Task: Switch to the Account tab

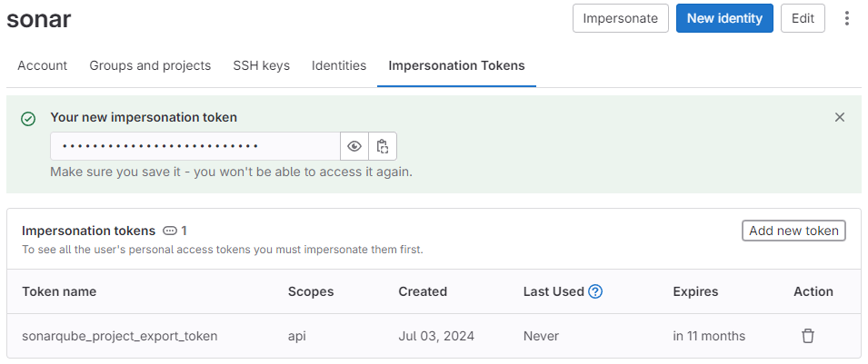Action: coord(42,66)
